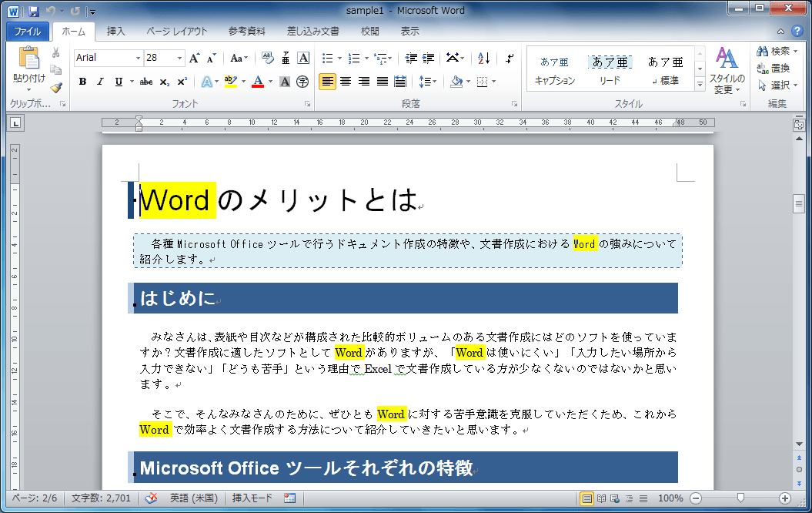Apply the リード style
Viewport: 812px width, 513px height.
[x=610, y=70]
